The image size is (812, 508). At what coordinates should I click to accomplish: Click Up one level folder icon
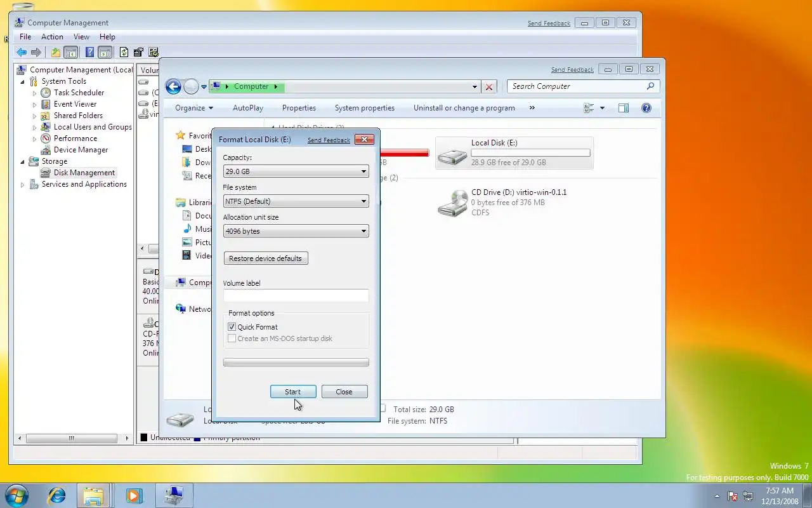coord(56,53)
